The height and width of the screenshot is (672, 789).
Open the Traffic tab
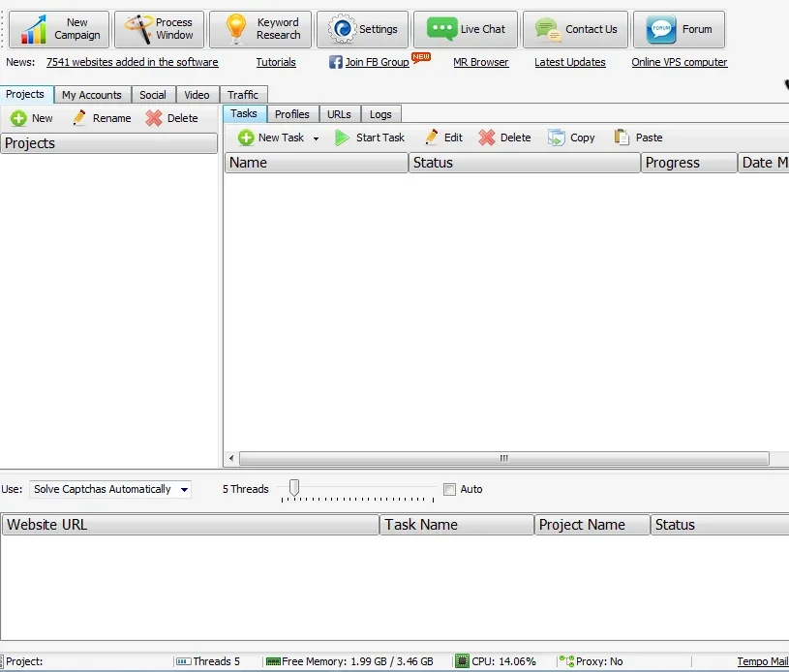[243, 95]
